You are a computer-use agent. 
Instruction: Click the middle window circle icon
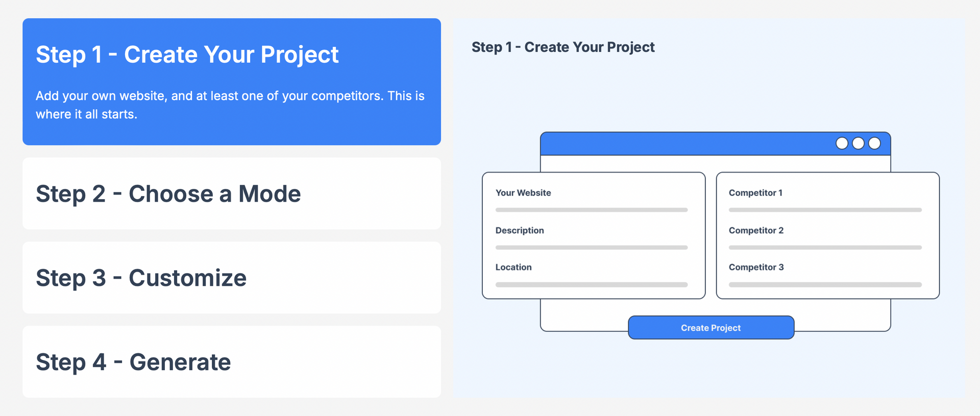tap(859, 143)
